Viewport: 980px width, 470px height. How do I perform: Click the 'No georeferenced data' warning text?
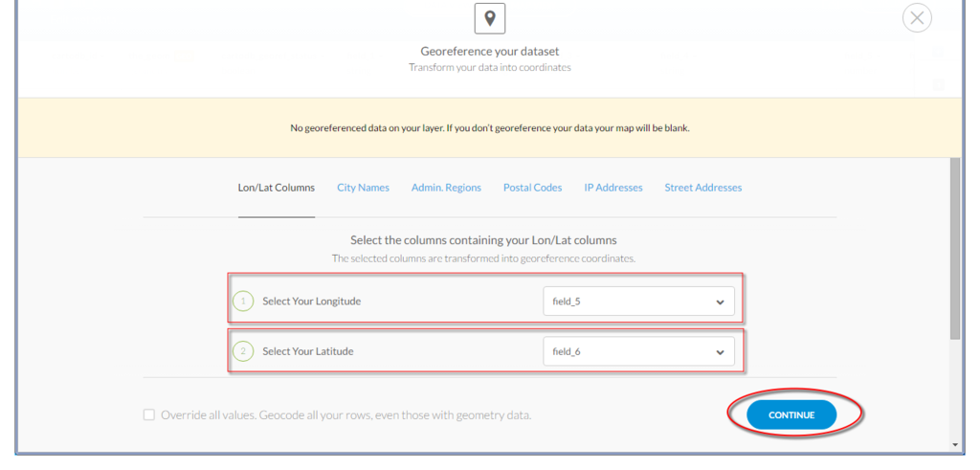pos(490,128)
